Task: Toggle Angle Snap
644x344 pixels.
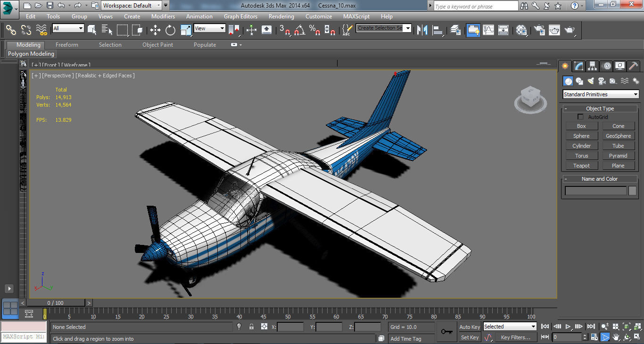Action: (299, 30)
